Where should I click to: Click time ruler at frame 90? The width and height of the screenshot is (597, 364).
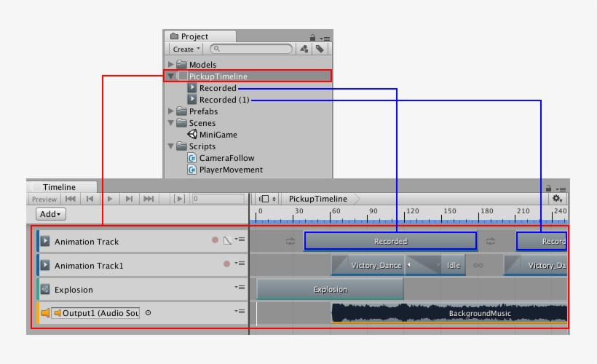click(x=368, y=215)
